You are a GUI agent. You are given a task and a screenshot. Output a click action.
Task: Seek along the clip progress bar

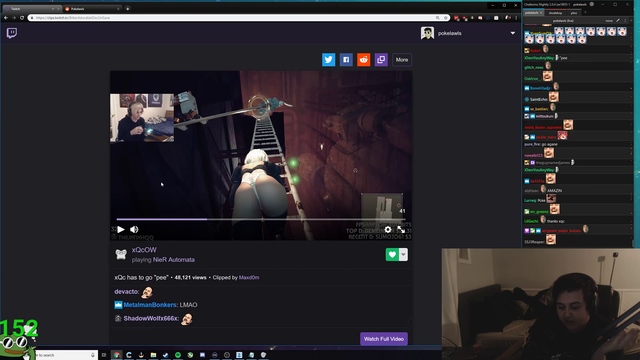tap(260, 219)
